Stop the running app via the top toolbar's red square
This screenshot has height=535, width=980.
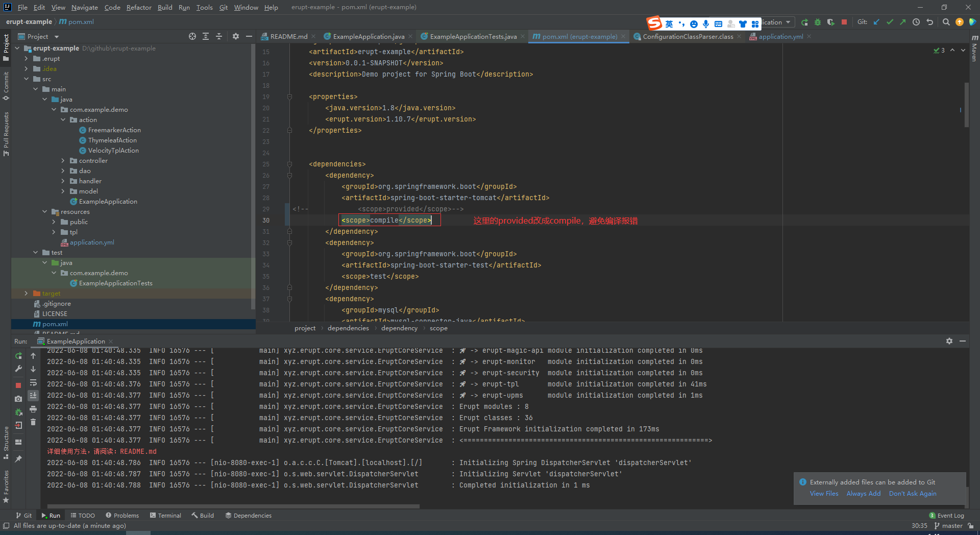pyautogui.click(x=844, y=22)
